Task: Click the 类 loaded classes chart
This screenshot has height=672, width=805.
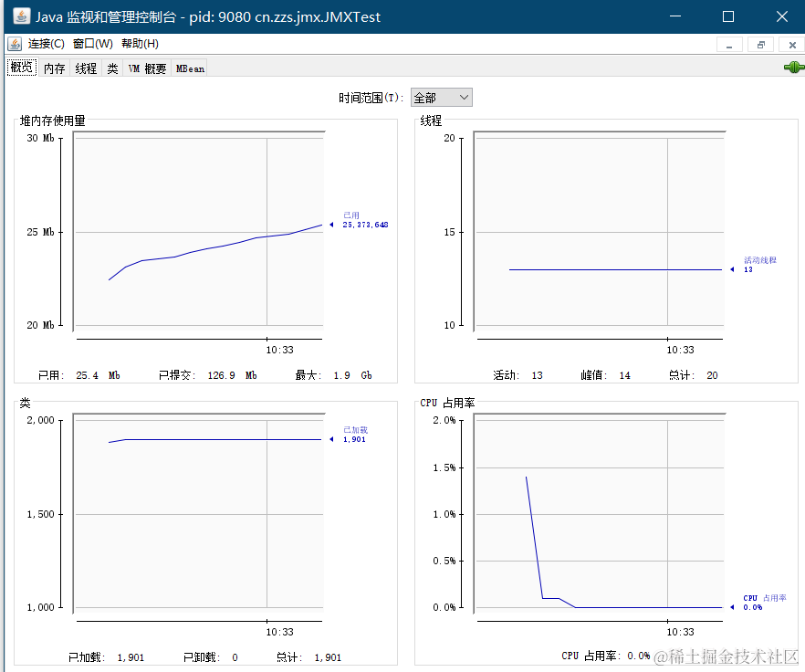Action: pos(199,513)
